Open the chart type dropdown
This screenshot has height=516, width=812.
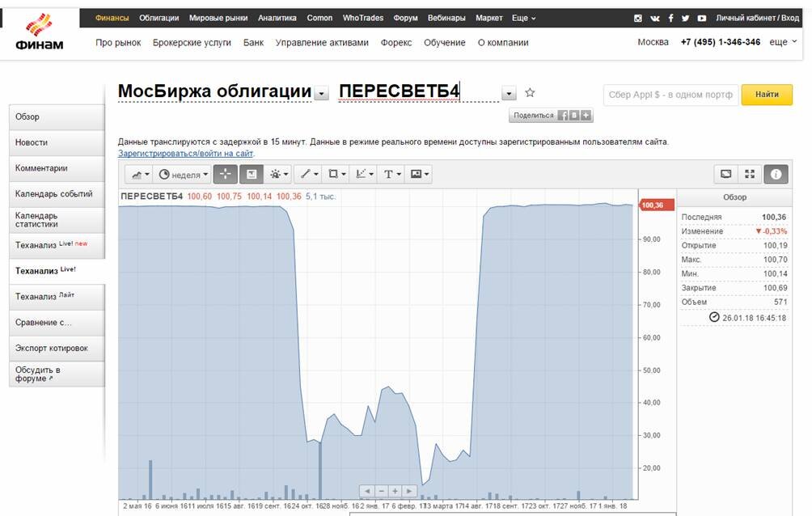pos(140,175)
